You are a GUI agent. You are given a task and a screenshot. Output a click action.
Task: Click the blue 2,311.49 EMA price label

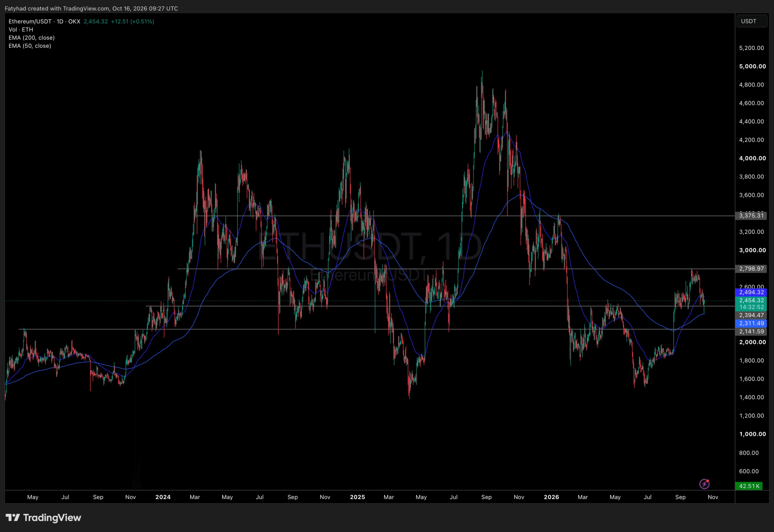click(x=751, y=323)
